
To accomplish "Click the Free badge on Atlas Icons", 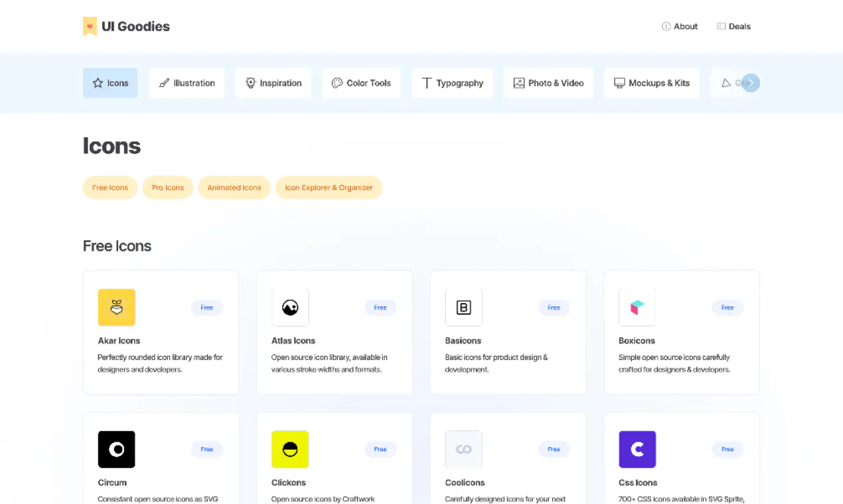I will coord(380,308).
